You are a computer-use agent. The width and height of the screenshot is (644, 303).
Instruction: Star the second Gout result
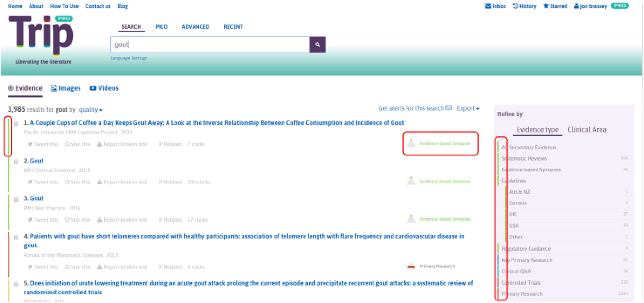click(x=77, y=182)
